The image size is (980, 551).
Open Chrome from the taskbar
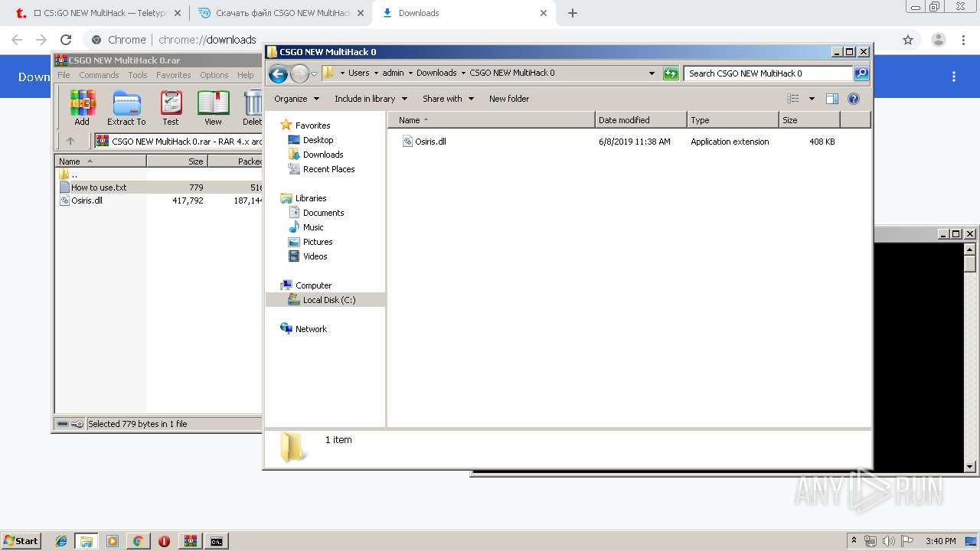click(138, 541)
